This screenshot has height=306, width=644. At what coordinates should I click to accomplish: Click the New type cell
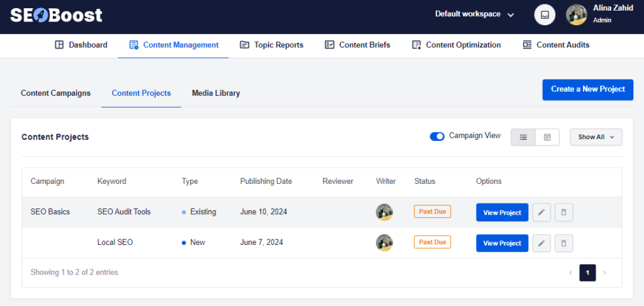(194, 242)
